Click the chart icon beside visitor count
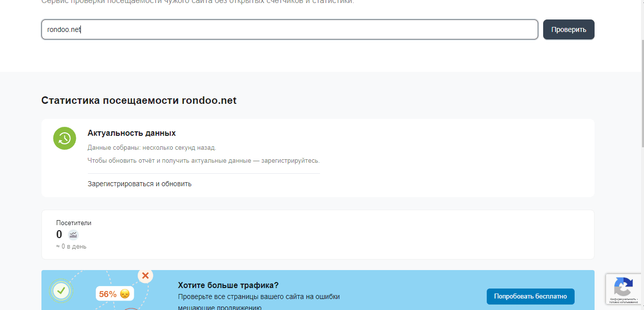This screenshot has width=644, height=310. coord(73,235)
